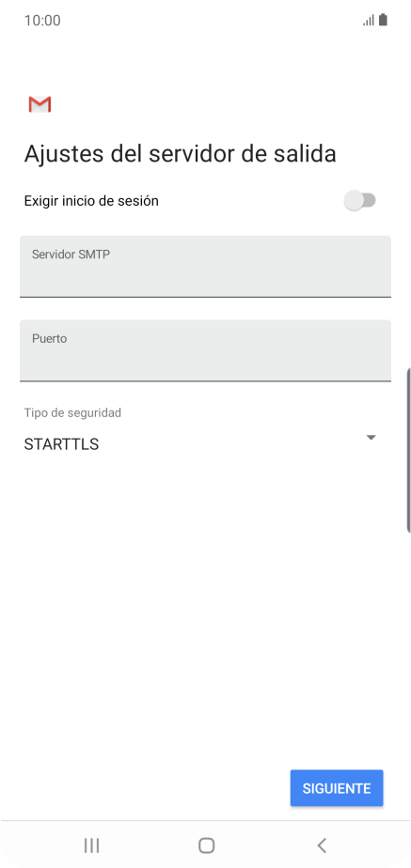The height and width of the screenshot is (868, 411).
Task: Tap the home navigation icon
Action: [x=206, y=845]
